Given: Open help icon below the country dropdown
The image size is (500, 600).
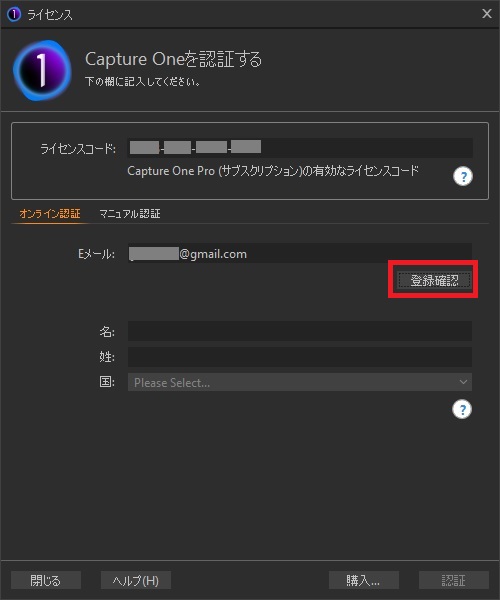Looking at the screenshot, I should tap(462, 409).
